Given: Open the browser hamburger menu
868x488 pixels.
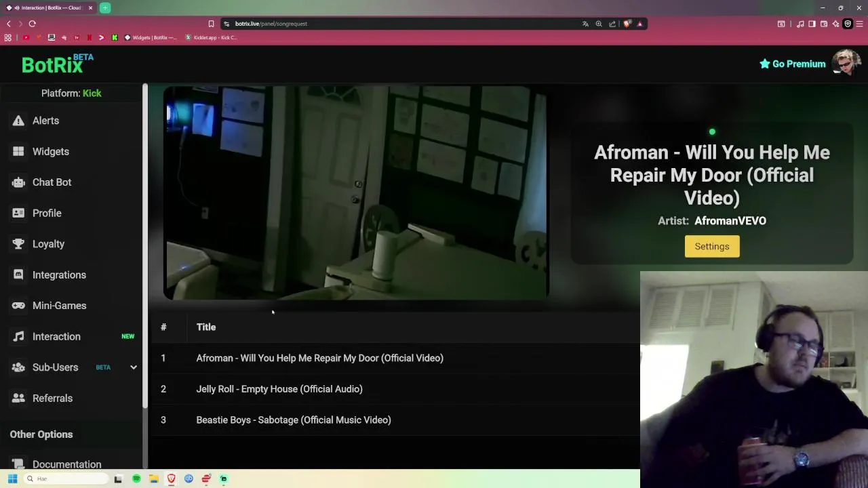Looking at the screenshot, I should coord(860,24).
